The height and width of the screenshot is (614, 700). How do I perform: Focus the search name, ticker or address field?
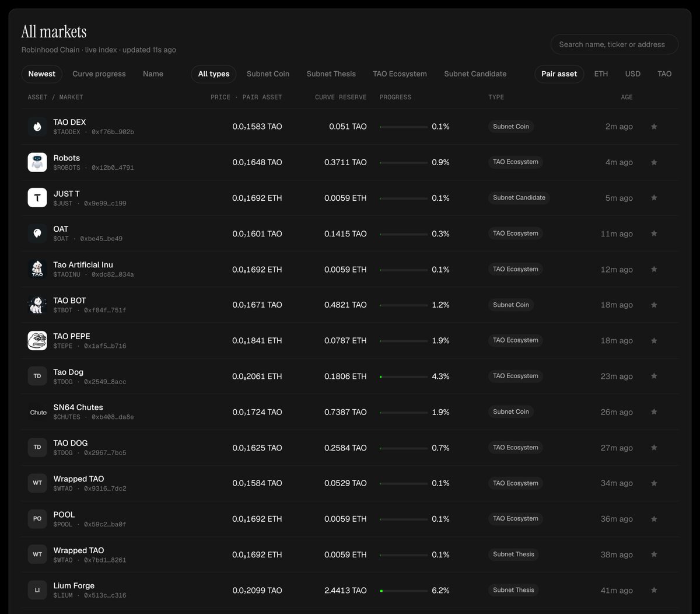614,44
